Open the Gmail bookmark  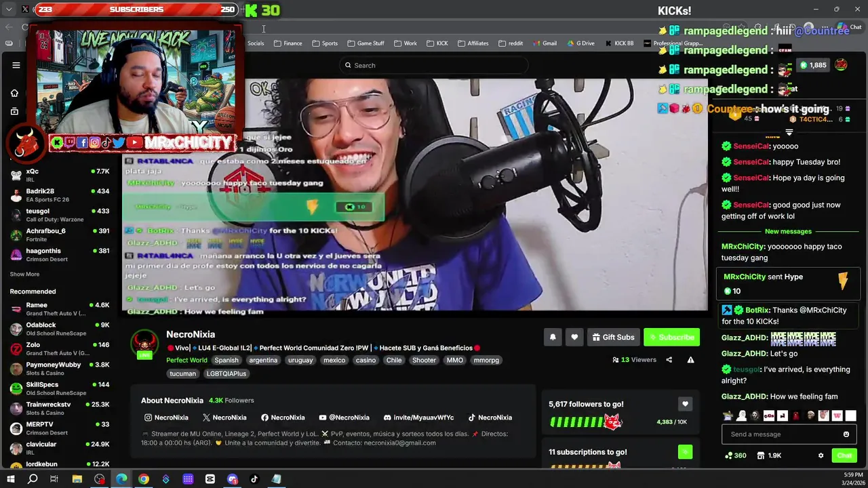click(545, 43)
